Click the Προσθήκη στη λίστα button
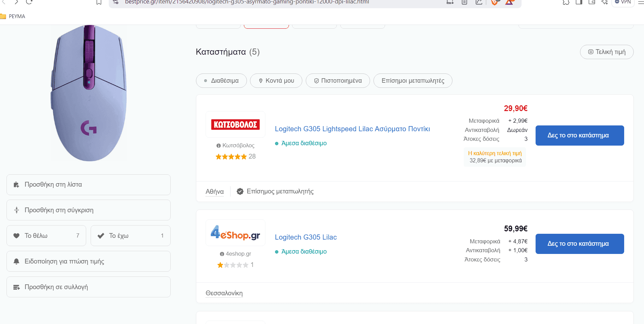This screenshot has width=644, height=324. click(x=89, y=185)
